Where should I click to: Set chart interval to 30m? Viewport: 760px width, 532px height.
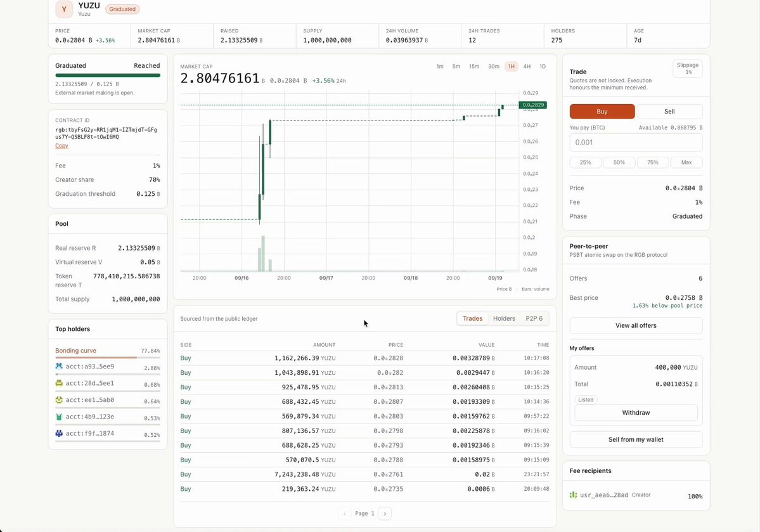point(493,67)
